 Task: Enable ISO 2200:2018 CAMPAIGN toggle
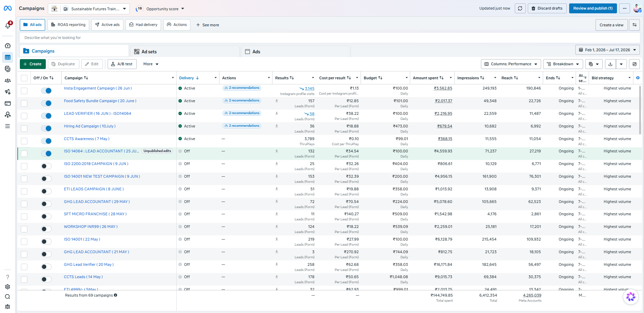(46, 166)
